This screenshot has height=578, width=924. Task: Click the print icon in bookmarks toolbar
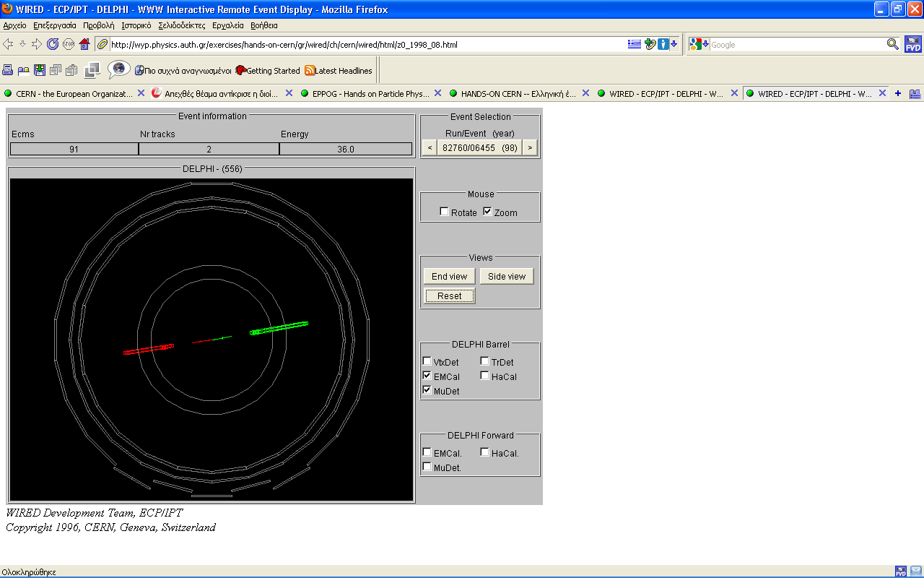[8, 70]
